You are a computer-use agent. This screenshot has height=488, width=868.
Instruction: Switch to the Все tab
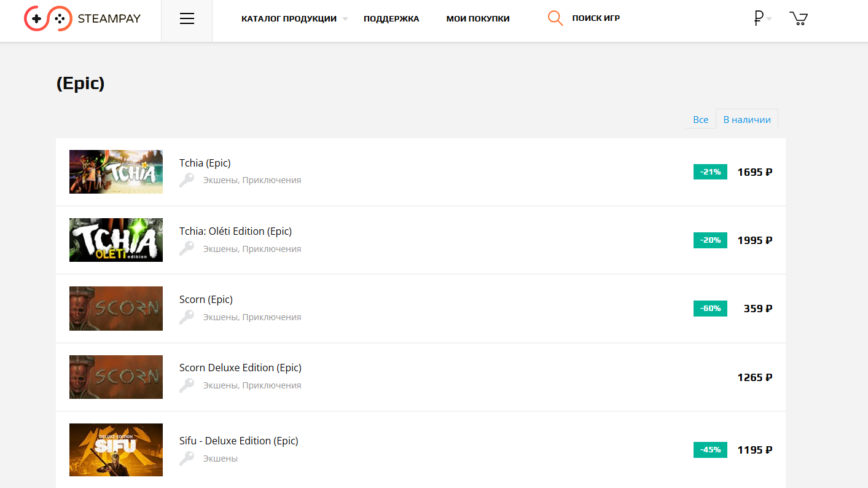click(x=700, y=120)
